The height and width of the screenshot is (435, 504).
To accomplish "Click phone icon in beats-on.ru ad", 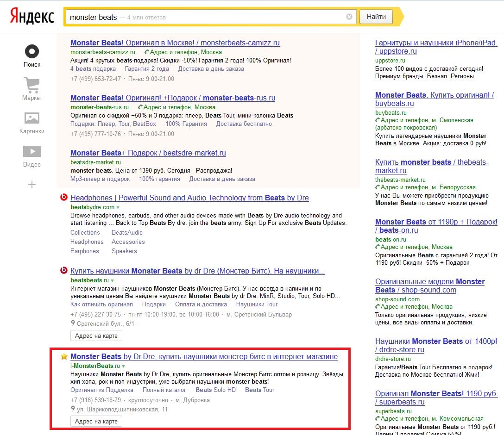I will (x=378, y=247).
